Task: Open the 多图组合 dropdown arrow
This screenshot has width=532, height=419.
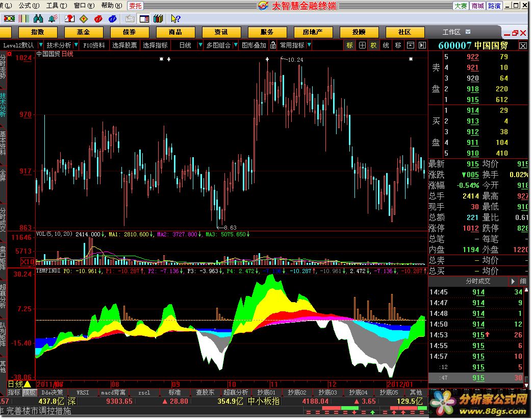Action: pos(236,45)
